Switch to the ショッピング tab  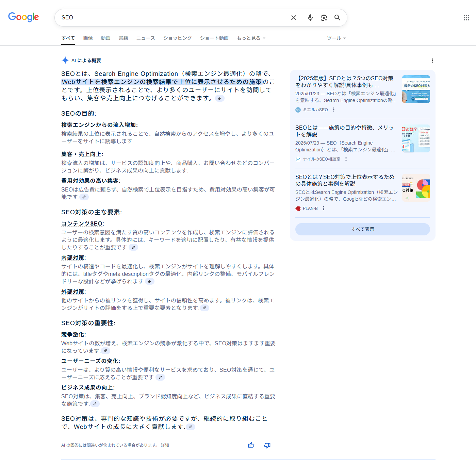(178, 38)
